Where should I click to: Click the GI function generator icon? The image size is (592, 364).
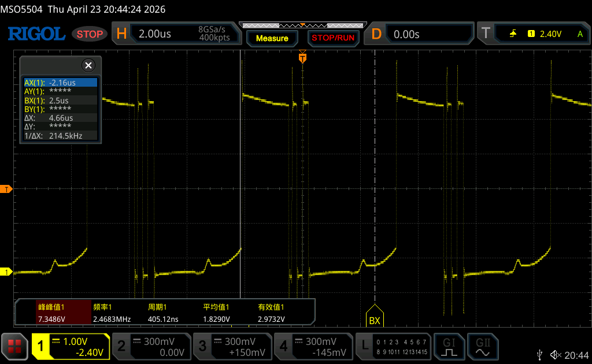(449, 346)
